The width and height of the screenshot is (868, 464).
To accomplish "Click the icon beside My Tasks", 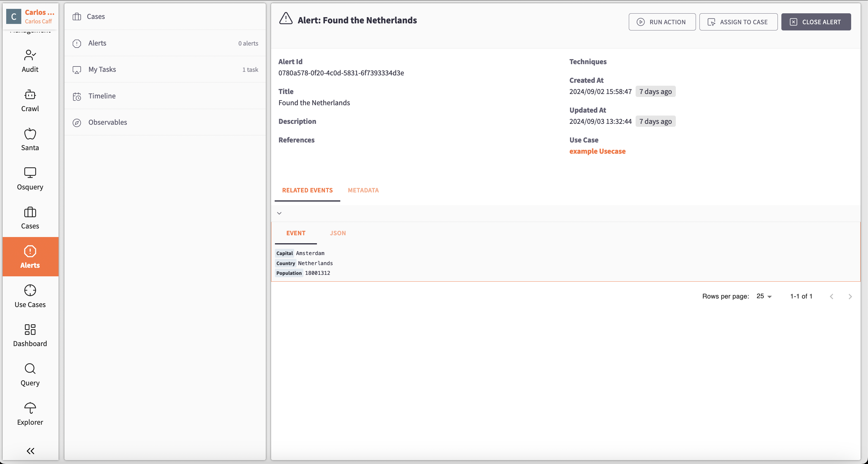I will point(77,70).
